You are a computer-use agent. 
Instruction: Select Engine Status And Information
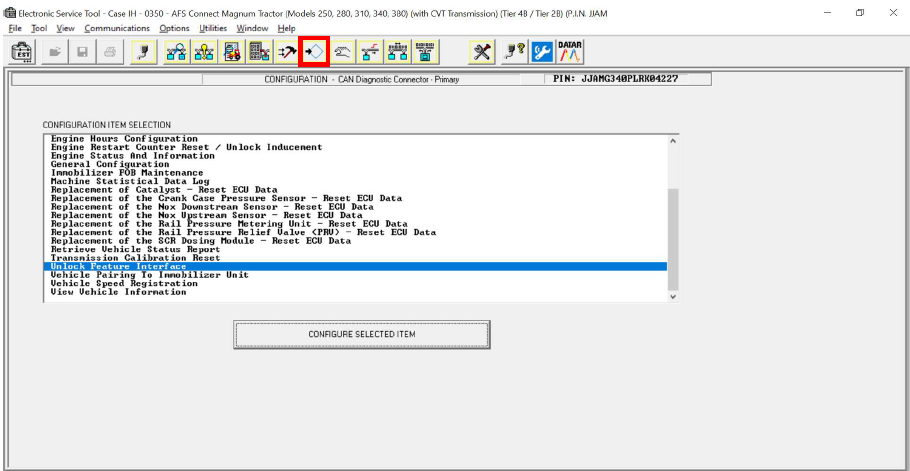pyautogui.click(x=355, y=156)
